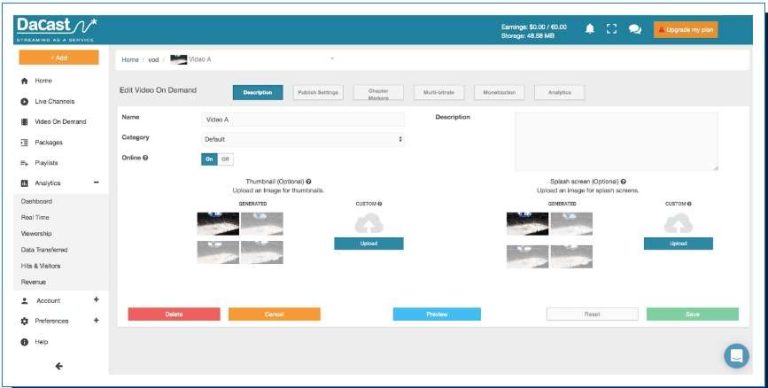Image resolution: width=768 pixels, height=388 pixels.
Task: Expand the Account sidebar section
Action: click(x=96, y=300)
